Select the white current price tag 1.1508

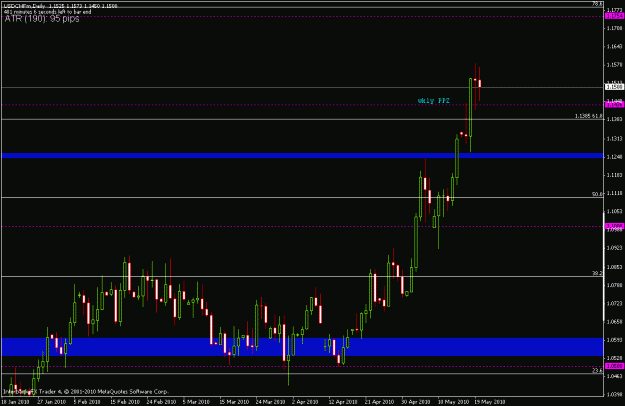614,87
